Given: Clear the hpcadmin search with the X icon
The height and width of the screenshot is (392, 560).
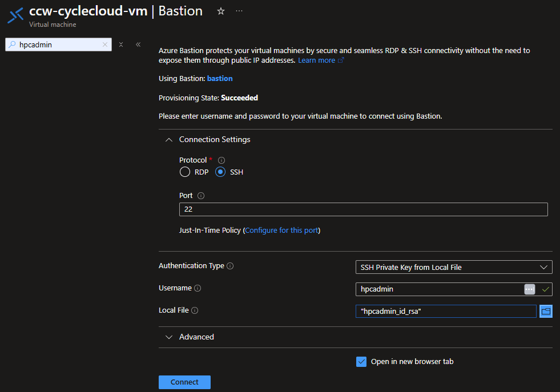Looking at the screenshot, I should pyautogui.click(x=105, y=43).
